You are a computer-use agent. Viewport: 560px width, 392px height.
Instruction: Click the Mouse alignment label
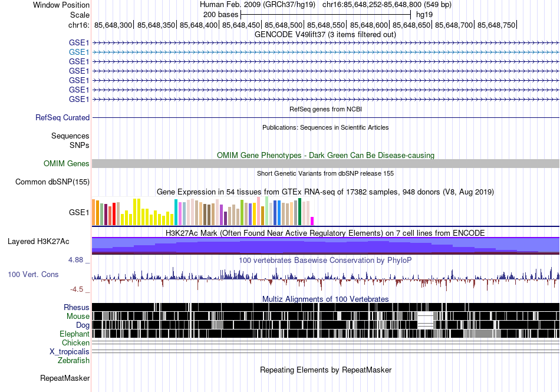78,317
